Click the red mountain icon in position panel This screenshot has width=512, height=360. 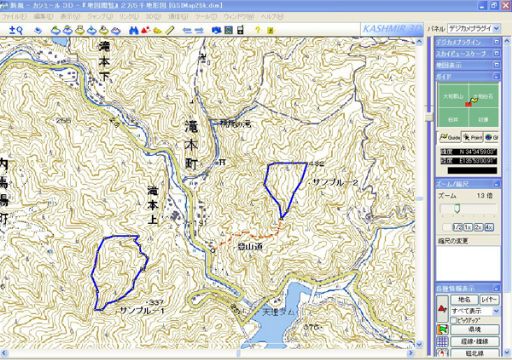[443, 309]
